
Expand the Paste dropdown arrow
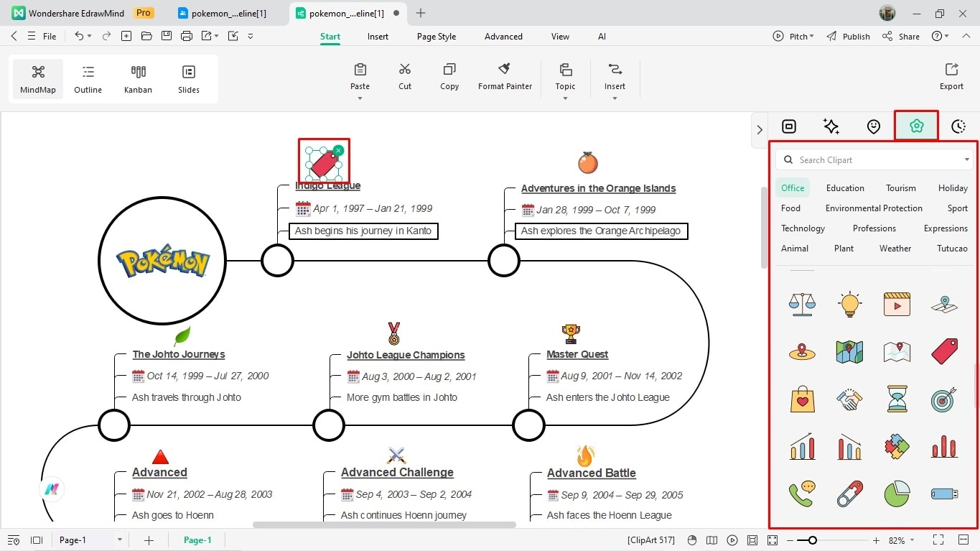(x=360, y=98)
